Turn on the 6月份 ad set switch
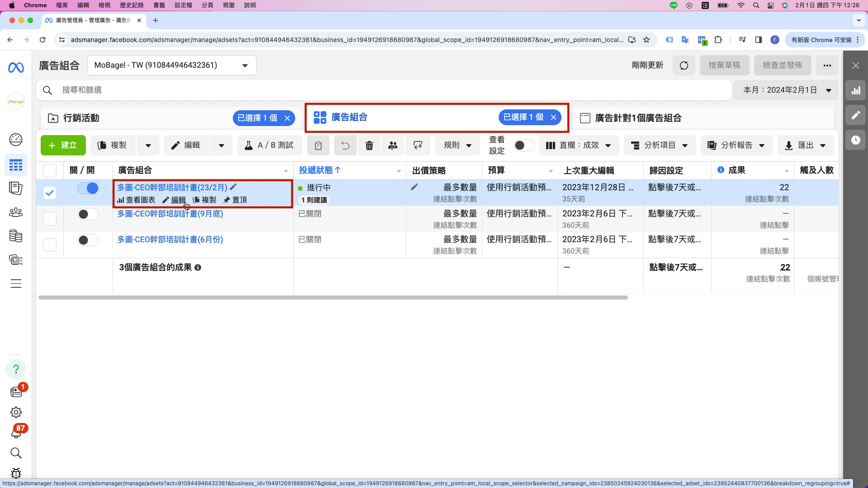 88,240
